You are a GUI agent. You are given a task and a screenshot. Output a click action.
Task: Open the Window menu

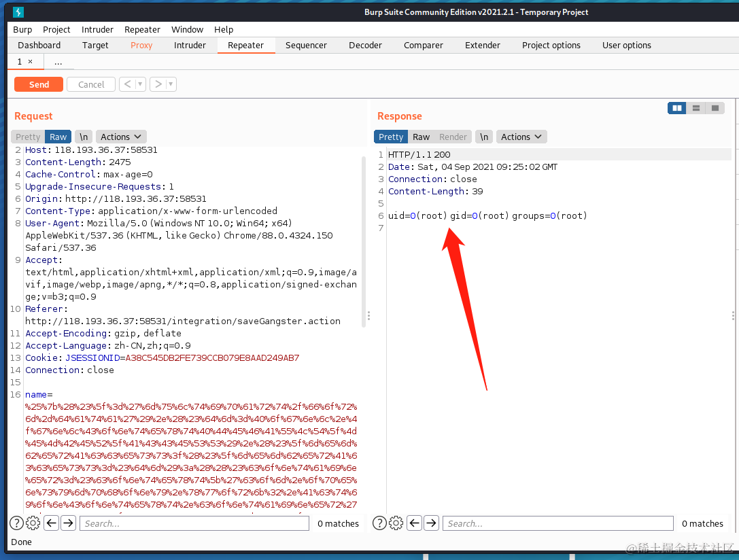click(187, 29)
